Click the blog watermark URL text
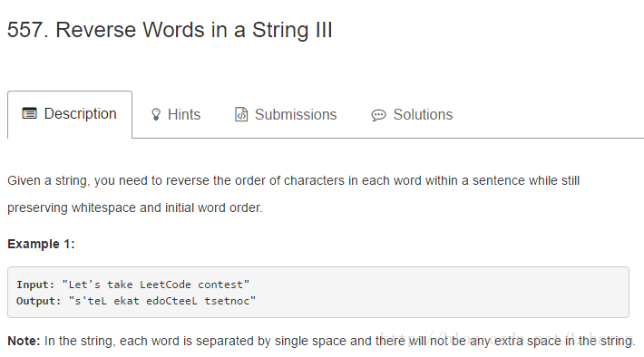 [507, 340]
